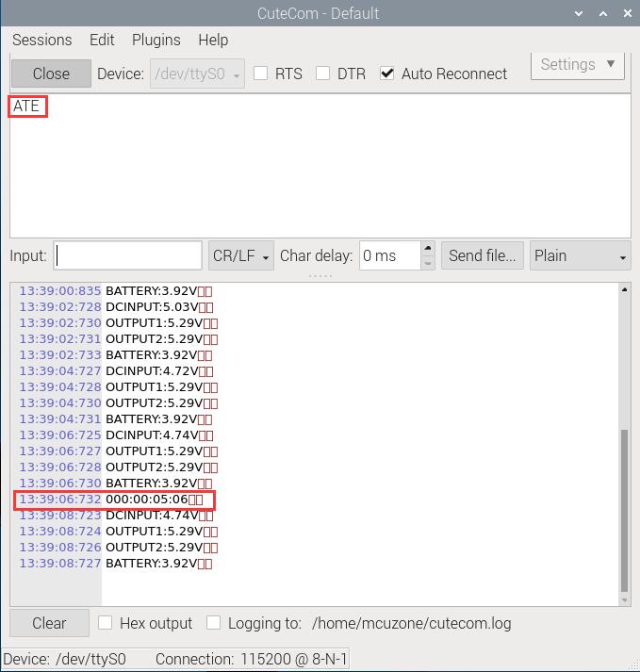The height and width of the screenshot is (672, 640).
Task: Expand the Settings dropdown button
Action: 578,65
